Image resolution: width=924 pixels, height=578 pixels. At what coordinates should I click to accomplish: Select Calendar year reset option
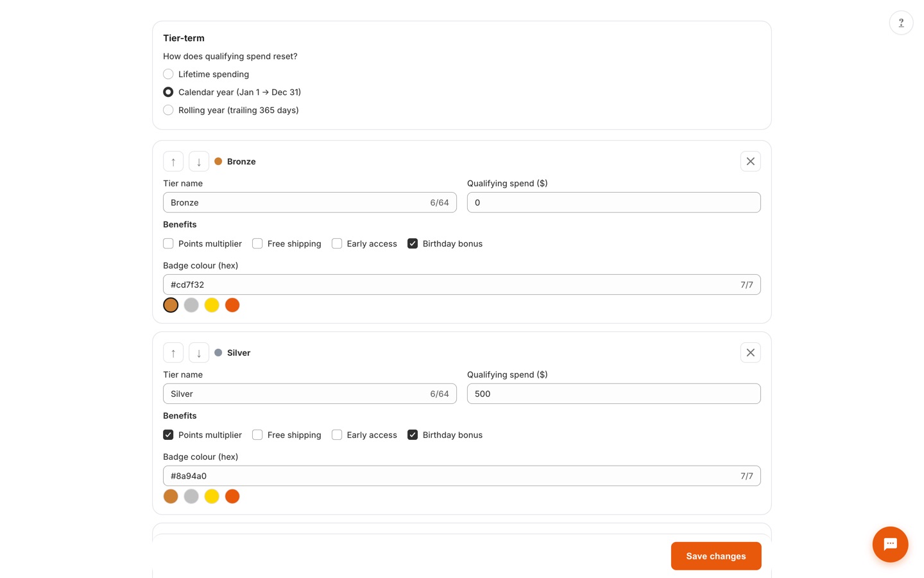[x=168, y=92]
